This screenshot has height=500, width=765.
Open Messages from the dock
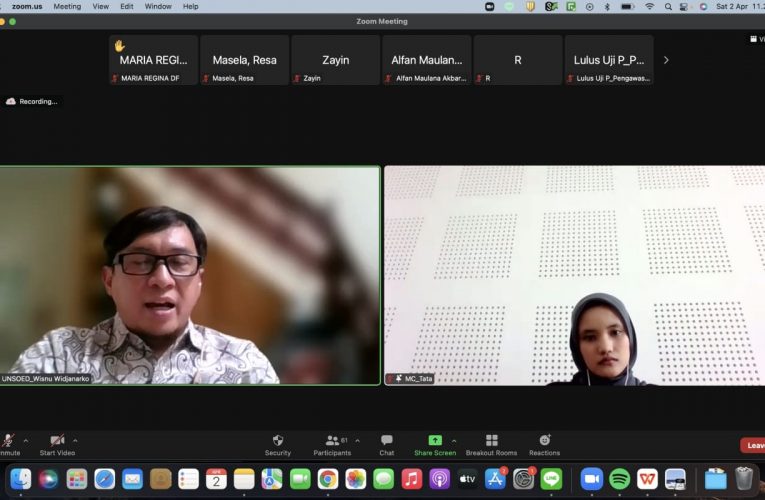[x=383, y=479]
